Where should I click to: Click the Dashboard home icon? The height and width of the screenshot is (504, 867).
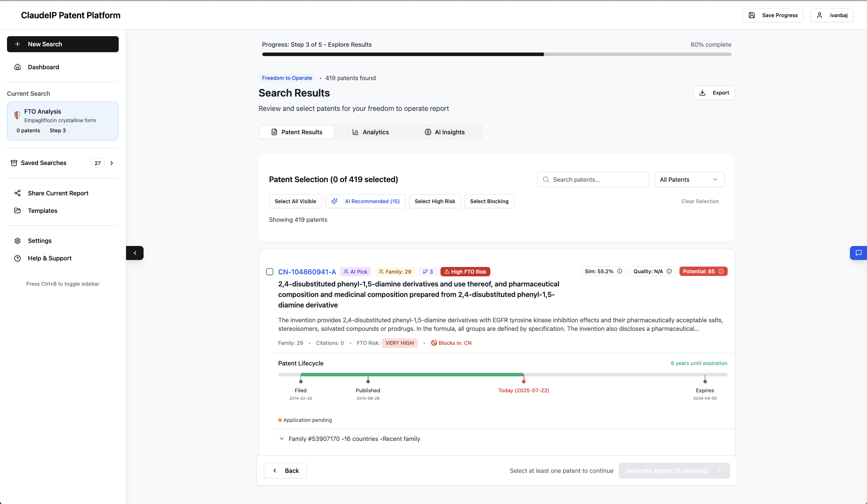[x=18, y=67]
